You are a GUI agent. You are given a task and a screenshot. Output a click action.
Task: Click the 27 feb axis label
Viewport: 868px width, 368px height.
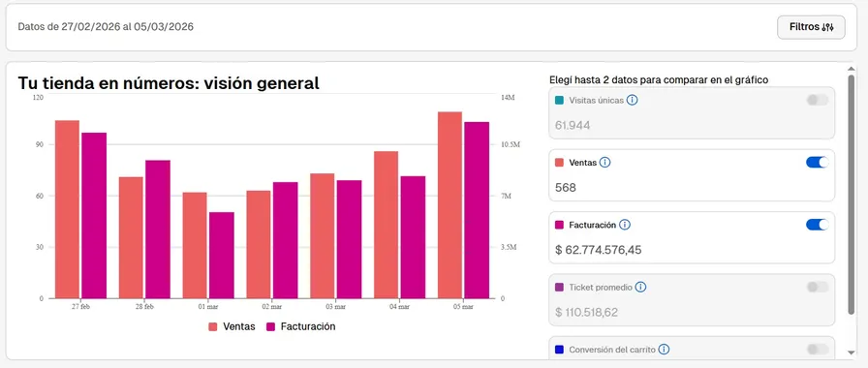80,306
